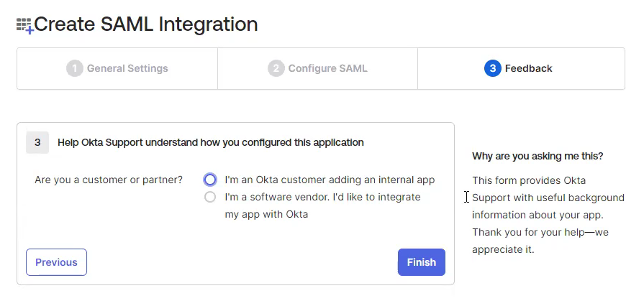Click the step 1 number circle

[x=74, y=68]
